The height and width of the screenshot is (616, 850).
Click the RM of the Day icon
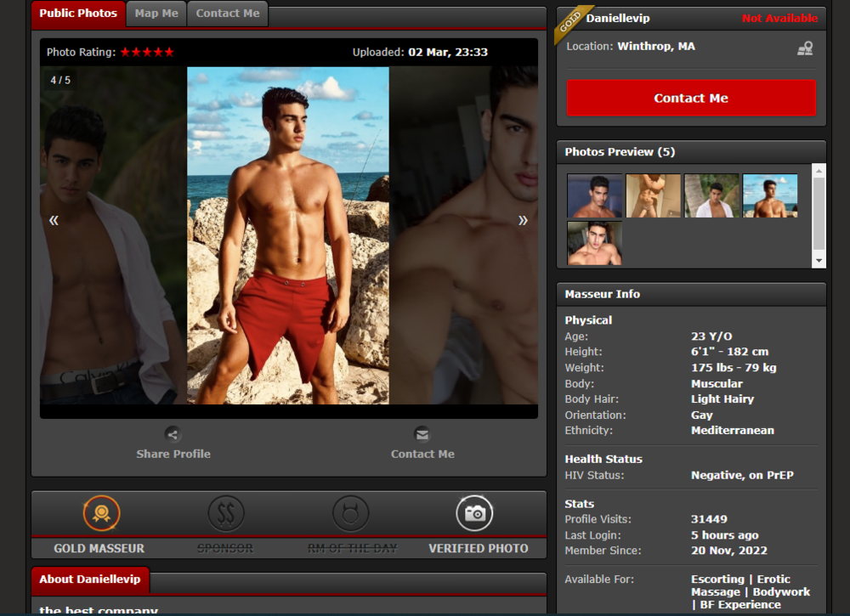[350, 513]
